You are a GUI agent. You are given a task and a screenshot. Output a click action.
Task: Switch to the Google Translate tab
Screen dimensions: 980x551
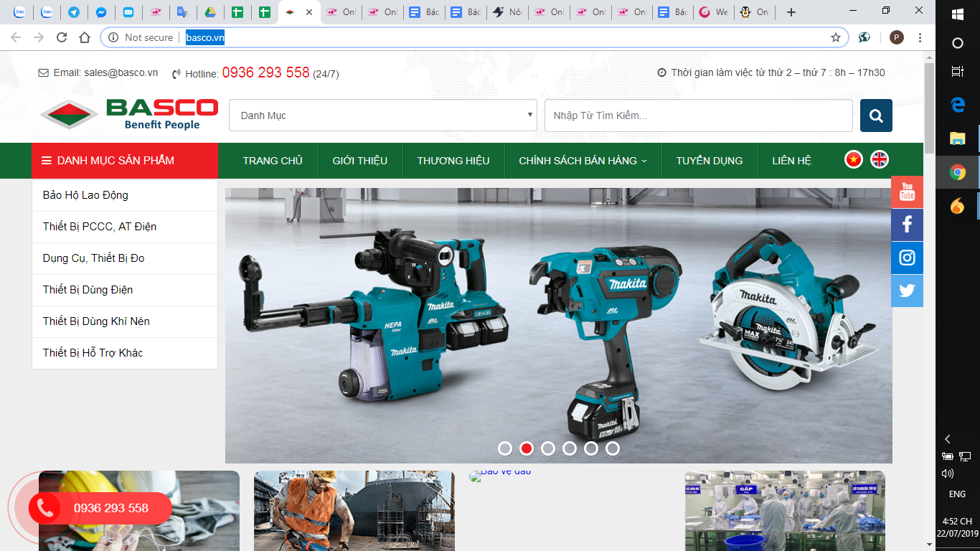coord(182,12)
